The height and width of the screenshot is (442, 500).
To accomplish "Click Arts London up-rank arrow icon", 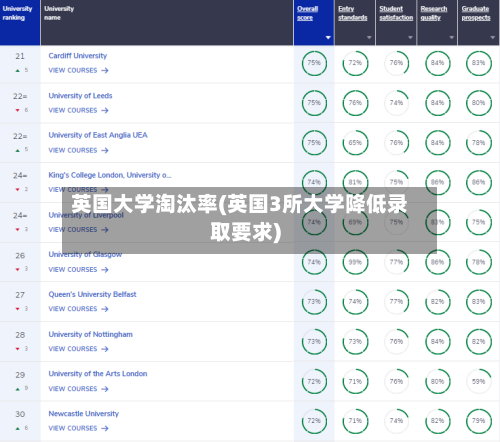I will pos(17,389).
